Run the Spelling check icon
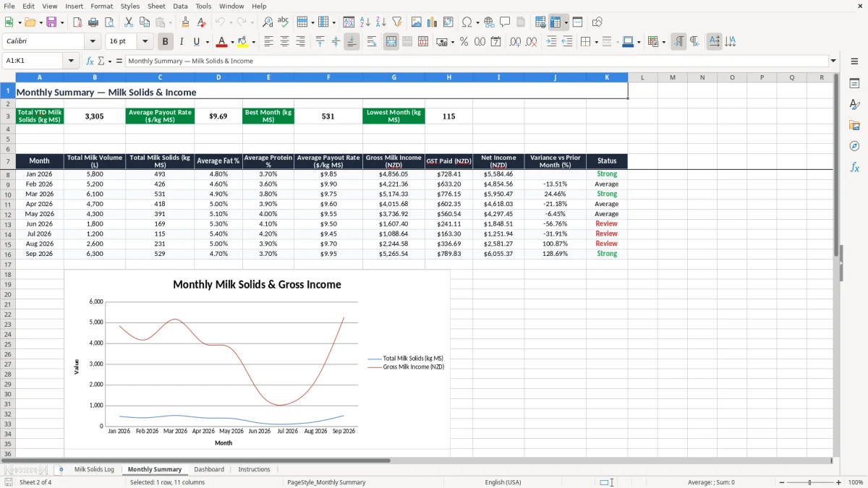The height and width of the screenshot is (488, 868). 283,22
